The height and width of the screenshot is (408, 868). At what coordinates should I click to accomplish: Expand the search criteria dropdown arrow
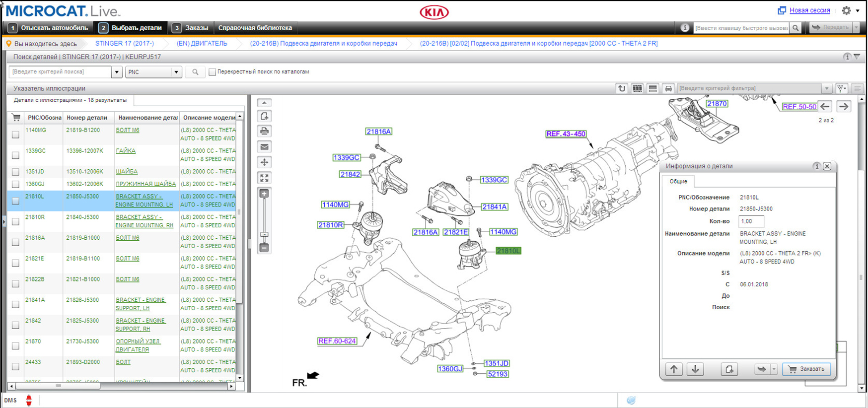(117, 72)
